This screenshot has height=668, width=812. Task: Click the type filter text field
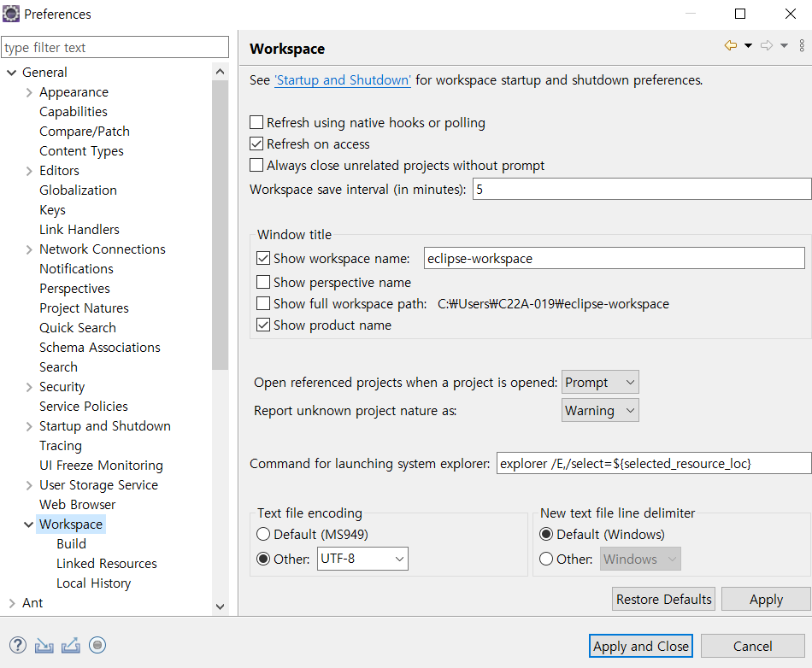point(115,47)
